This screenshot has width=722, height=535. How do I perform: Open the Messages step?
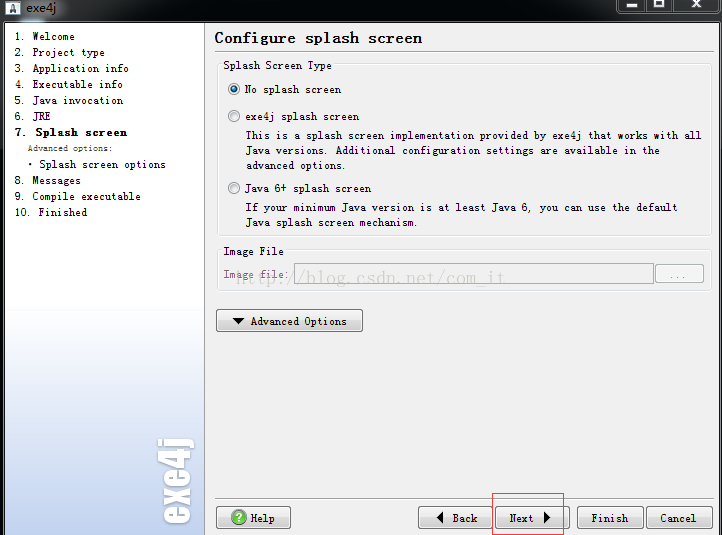pyautogui.click(x=56, y=180)
